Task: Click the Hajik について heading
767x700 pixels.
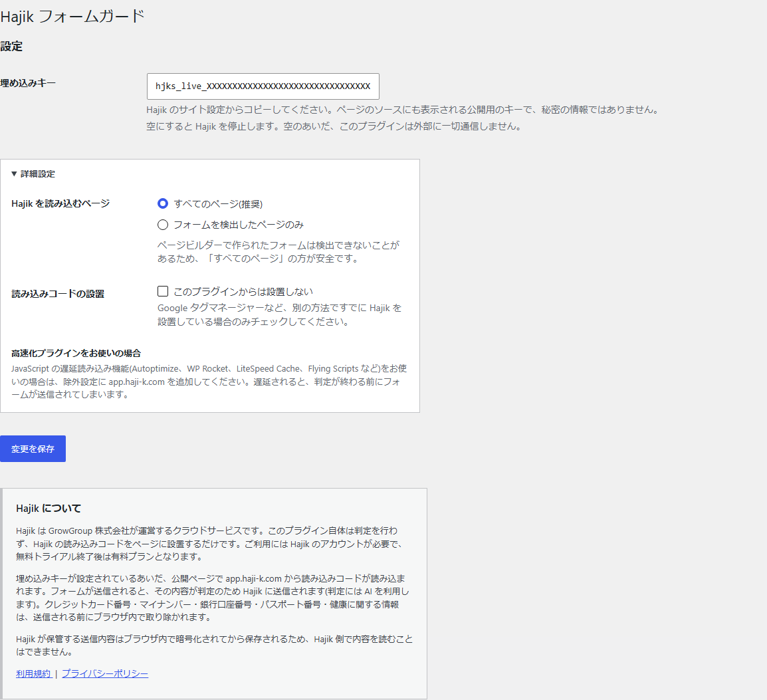Action: 49,509
